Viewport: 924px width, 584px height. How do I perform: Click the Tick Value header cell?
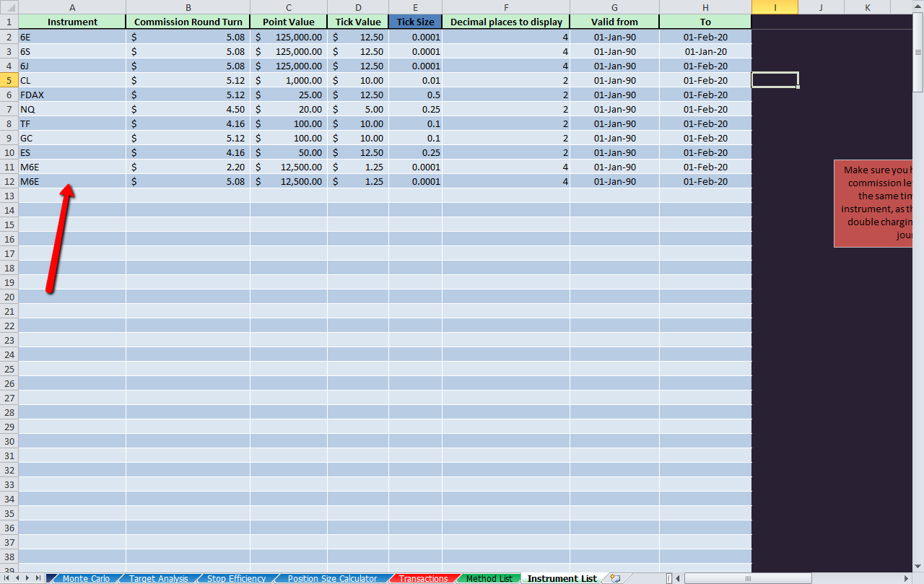[x=358, y=22]
